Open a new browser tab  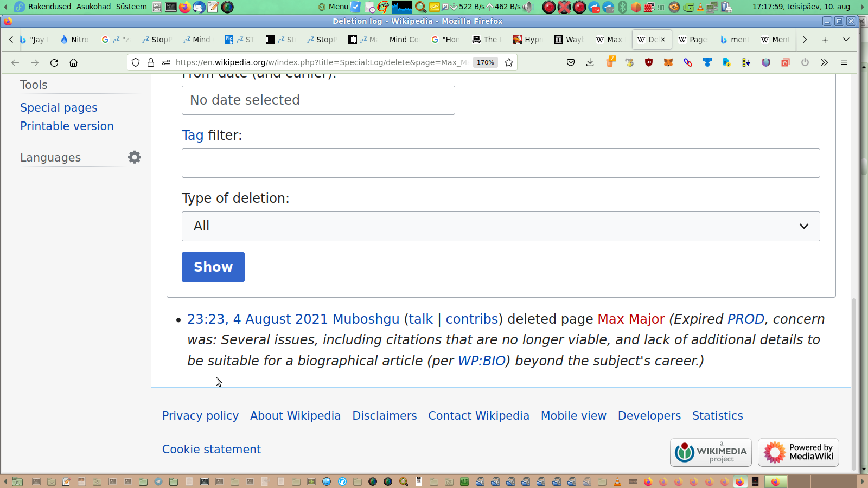pos(825,40)
